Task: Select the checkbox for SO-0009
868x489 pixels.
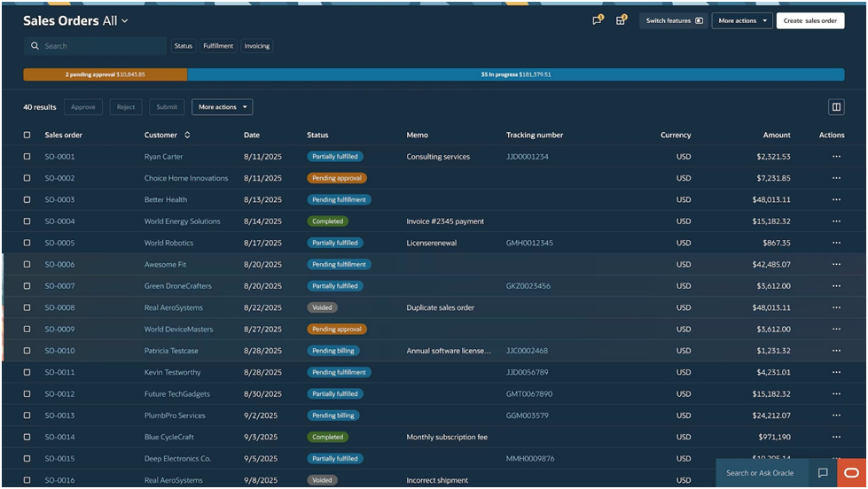Action: pos(27,330)
